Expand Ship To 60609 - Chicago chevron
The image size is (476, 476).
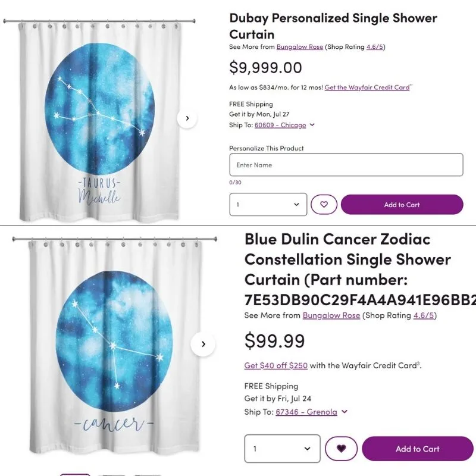(312, 125)
